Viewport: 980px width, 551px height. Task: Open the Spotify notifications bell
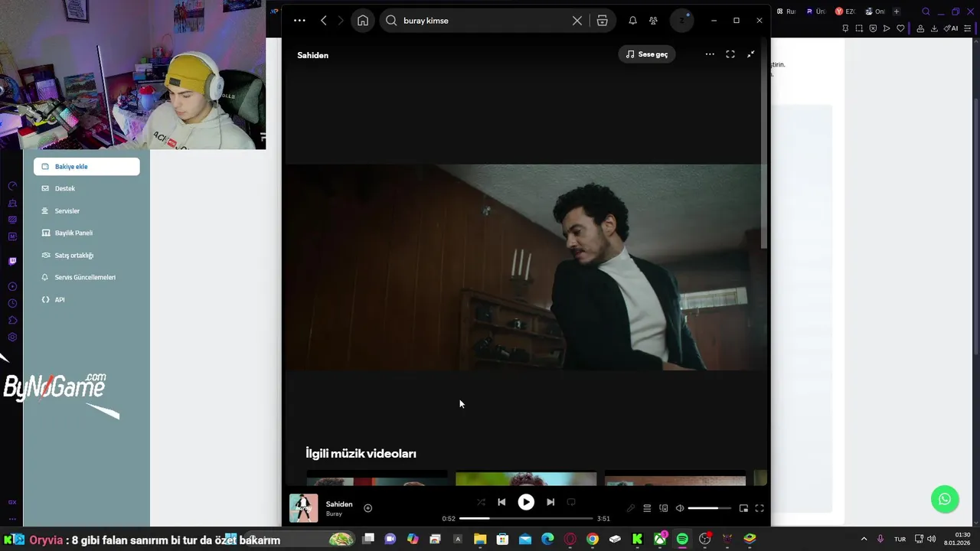pyautogui.click(x=632, y=21)
